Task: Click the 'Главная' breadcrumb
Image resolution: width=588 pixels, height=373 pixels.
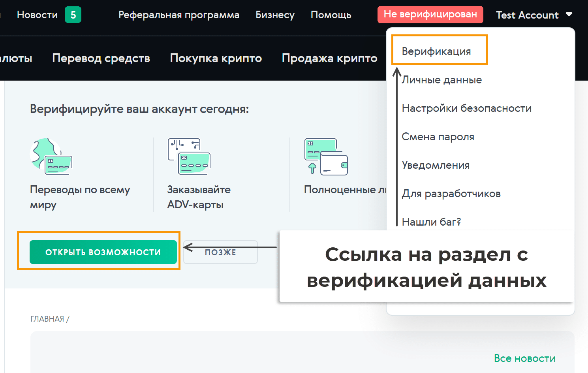Action: tap(47, 319)
